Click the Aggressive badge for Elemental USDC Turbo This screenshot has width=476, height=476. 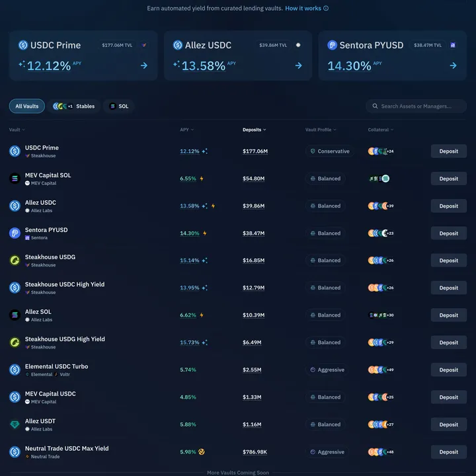(327, 370)
